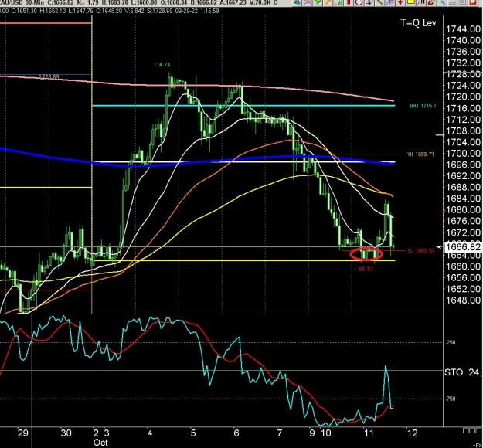Image resolution: width=483 pixels, height=448 pixels.
Task: Select the diagonal trendline tool
Action: click(x=379, y=2)
